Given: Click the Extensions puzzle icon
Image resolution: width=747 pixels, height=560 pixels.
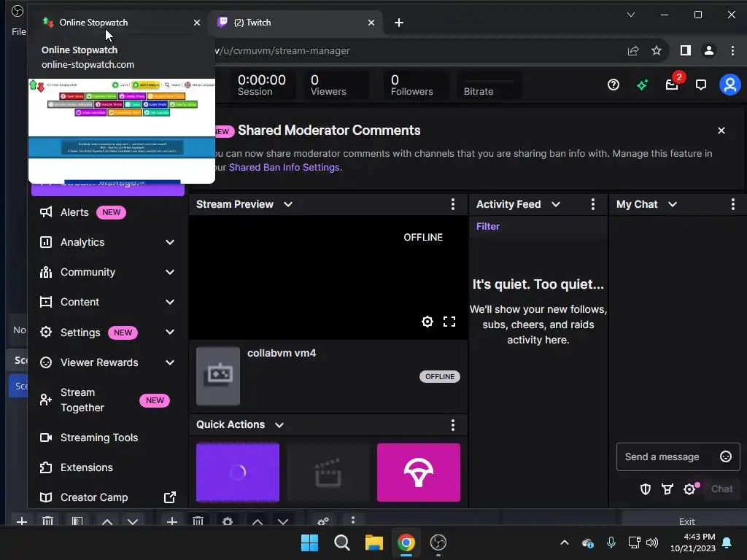Looking at the screenshot, I should tap(46, 467).
